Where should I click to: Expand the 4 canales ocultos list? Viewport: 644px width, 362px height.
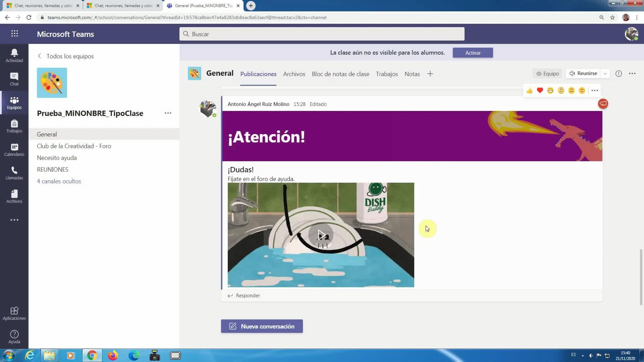59,181
